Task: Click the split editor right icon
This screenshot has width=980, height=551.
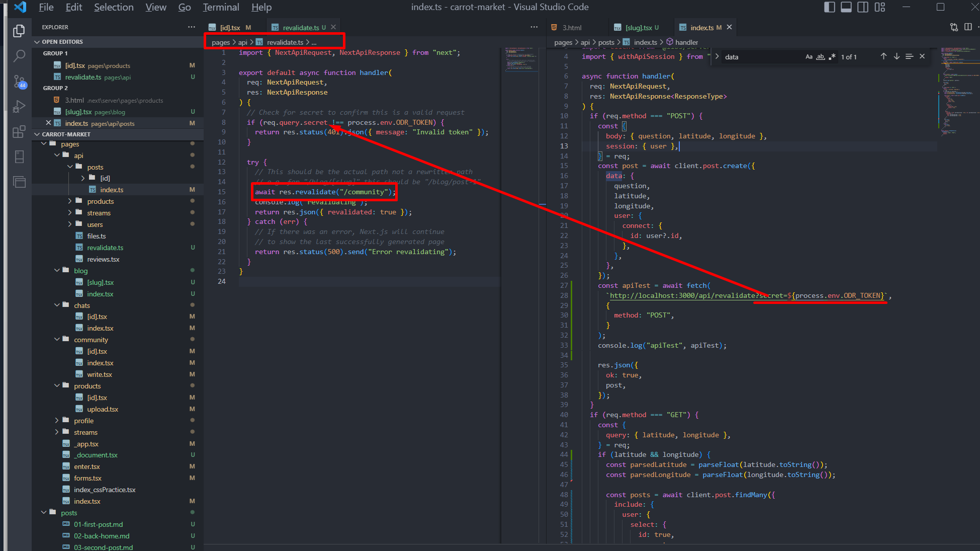Action: click(967, 27)
